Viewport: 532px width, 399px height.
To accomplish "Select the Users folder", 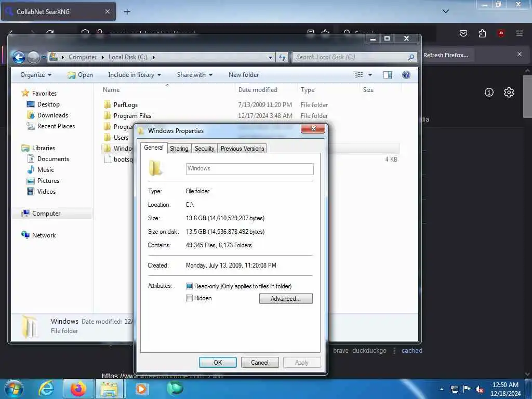I will (x=121, y=137).
